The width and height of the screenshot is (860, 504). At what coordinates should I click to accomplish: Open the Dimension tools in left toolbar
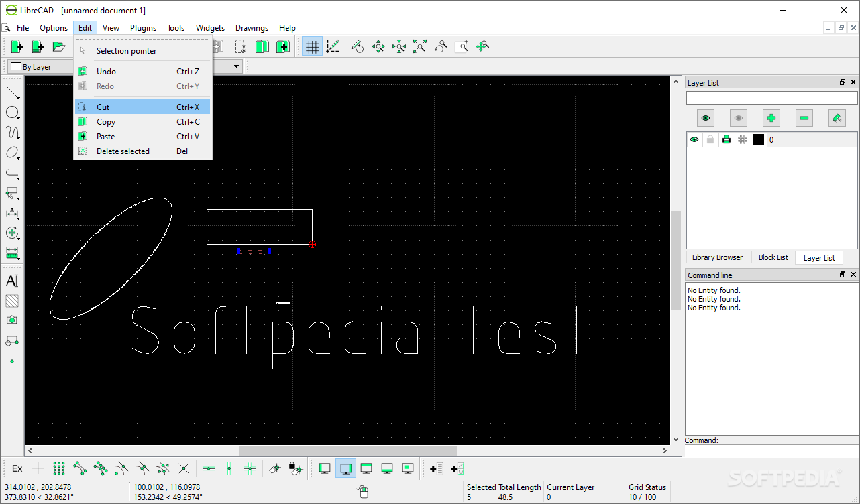pyautogui.click(x=12, y=213)
